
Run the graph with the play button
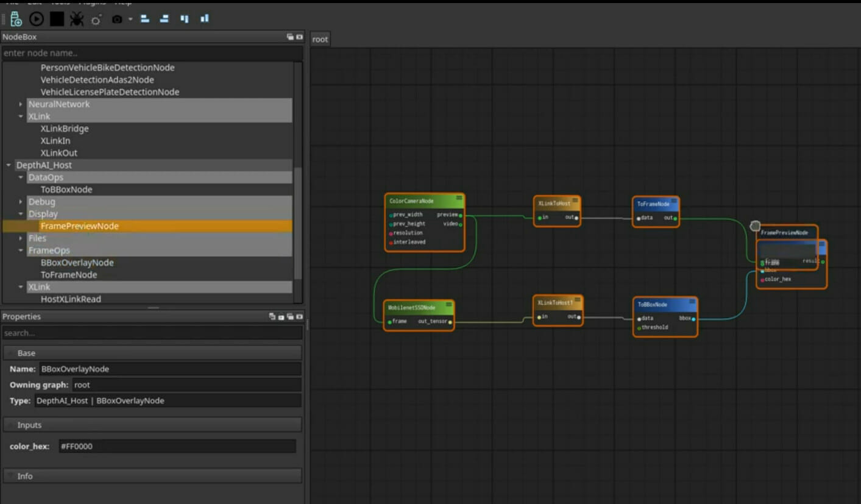(x=37, y=19)
